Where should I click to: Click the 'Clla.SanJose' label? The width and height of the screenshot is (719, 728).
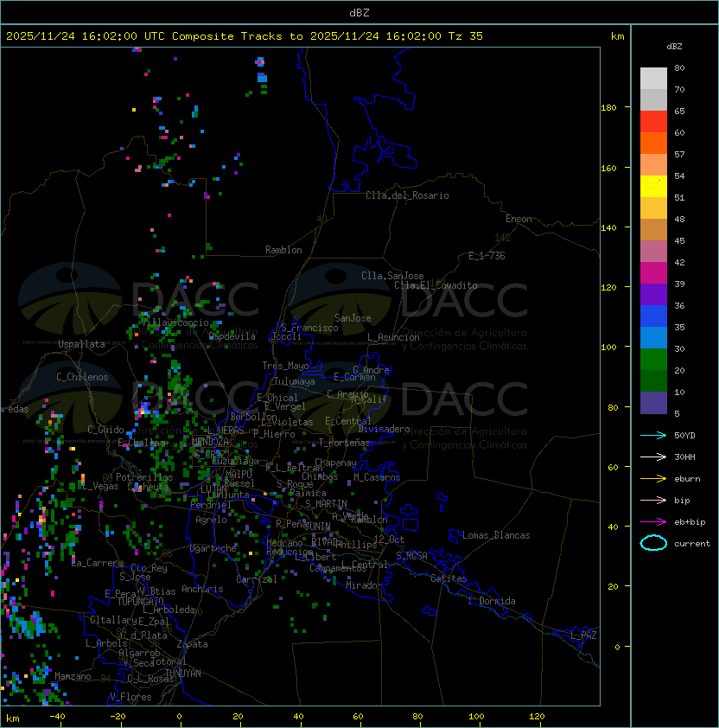(x=392, y=276)
